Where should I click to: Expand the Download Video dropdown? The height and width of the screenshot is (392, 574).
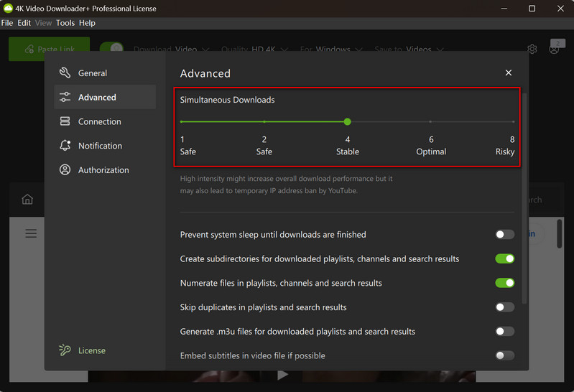pyautogui.click(x=171, y=49)
